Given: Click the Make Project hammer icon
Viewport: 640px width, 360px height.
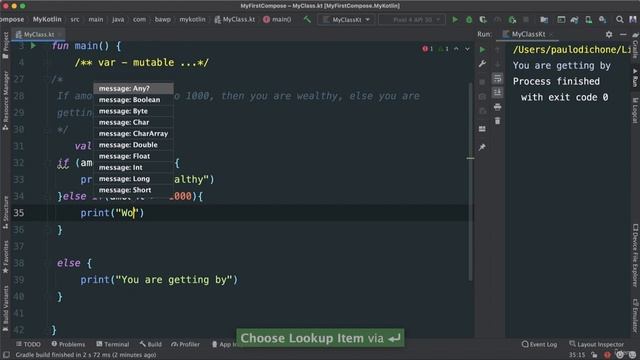Looking at the screenshot, I should (307, 19).
